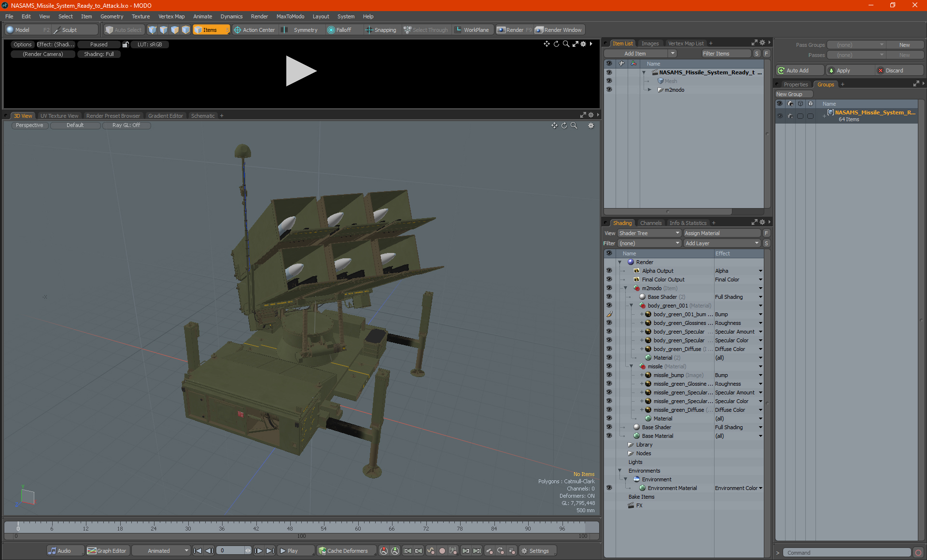Hide the Mesh item in Item List

click(609, 81)
